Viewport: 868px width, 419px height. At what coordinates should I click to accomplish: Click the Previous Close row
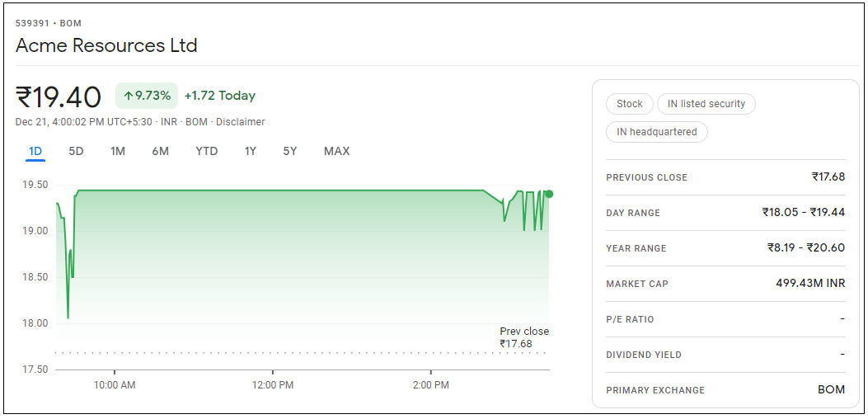pyautogui.click(x=725, y=177)
